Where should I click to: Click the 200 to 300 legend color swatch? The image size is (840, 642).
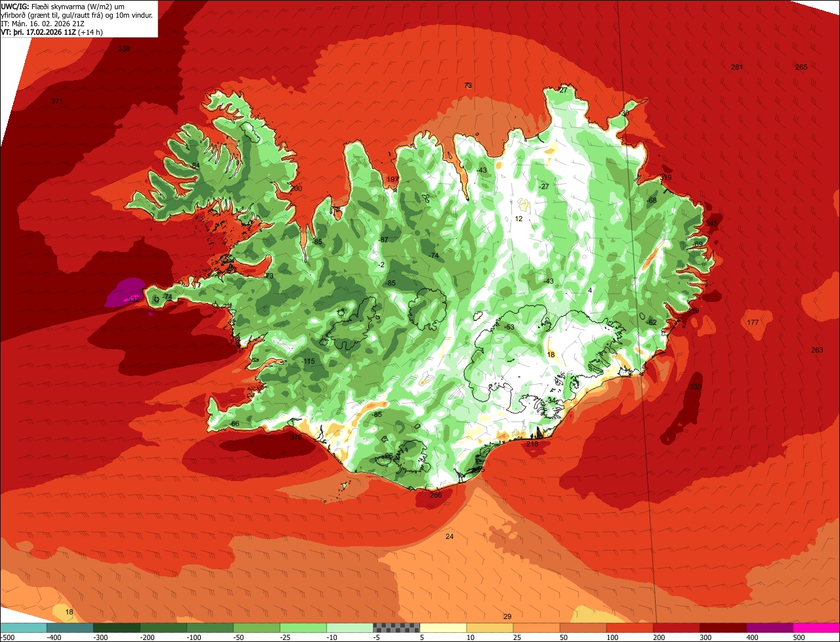(675, 628)
